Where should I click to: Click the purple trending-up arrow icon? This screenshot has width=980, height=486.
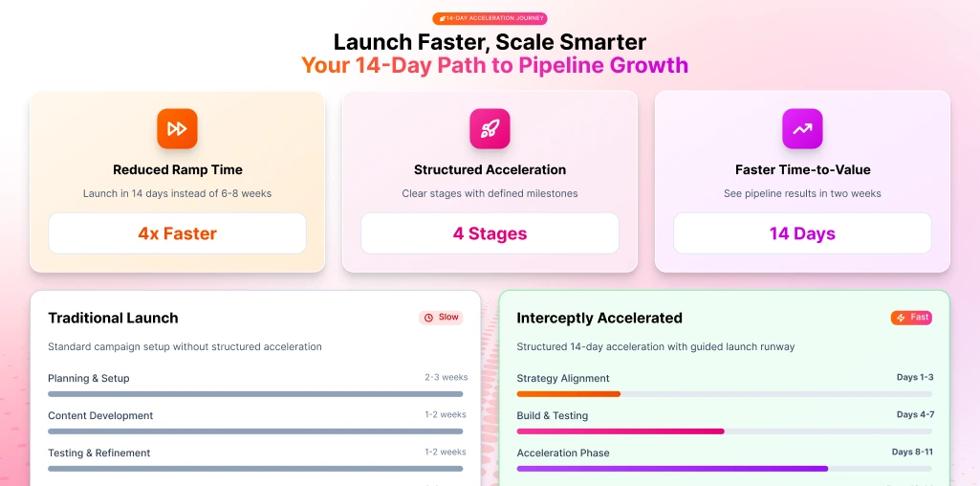tap(802, 128)
